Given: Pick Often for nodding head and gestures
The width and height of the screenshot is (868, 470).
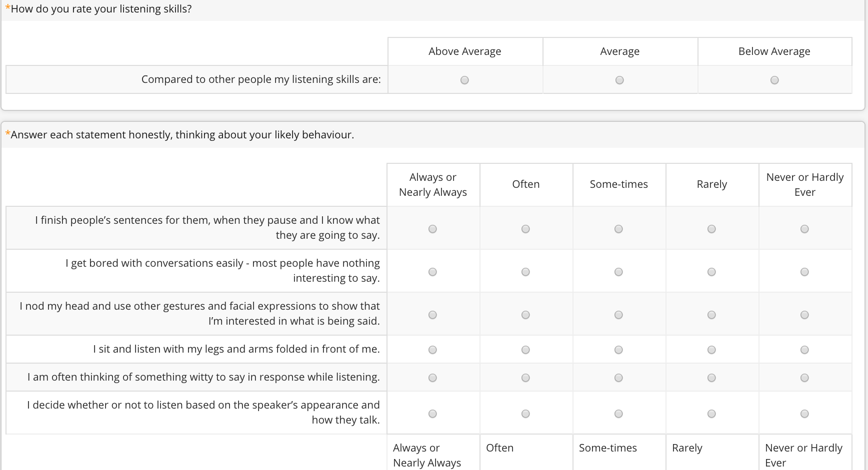Looking at the screenshot, I should pos(525,315).
